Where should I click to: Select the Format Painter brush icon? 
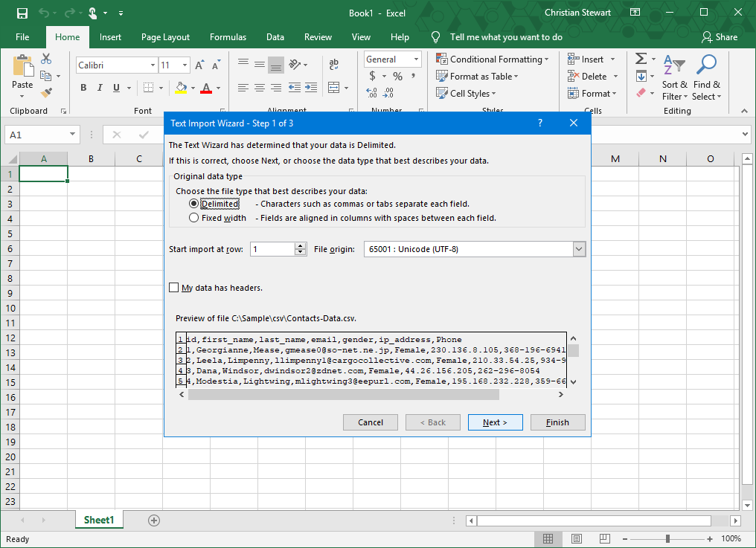point(46,92)
